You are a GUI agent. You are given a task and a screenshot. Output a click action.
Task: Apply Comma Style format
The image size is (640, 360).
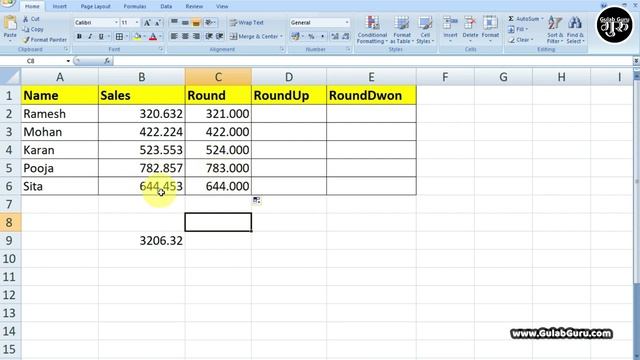(x=322, y=37)
